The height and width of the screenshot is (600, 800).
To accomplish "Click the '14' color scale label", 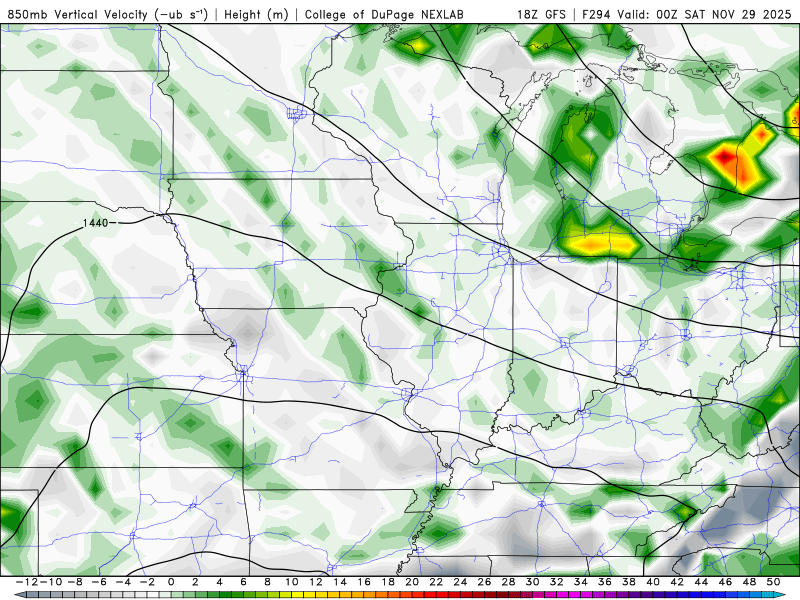I will (340, 582).
